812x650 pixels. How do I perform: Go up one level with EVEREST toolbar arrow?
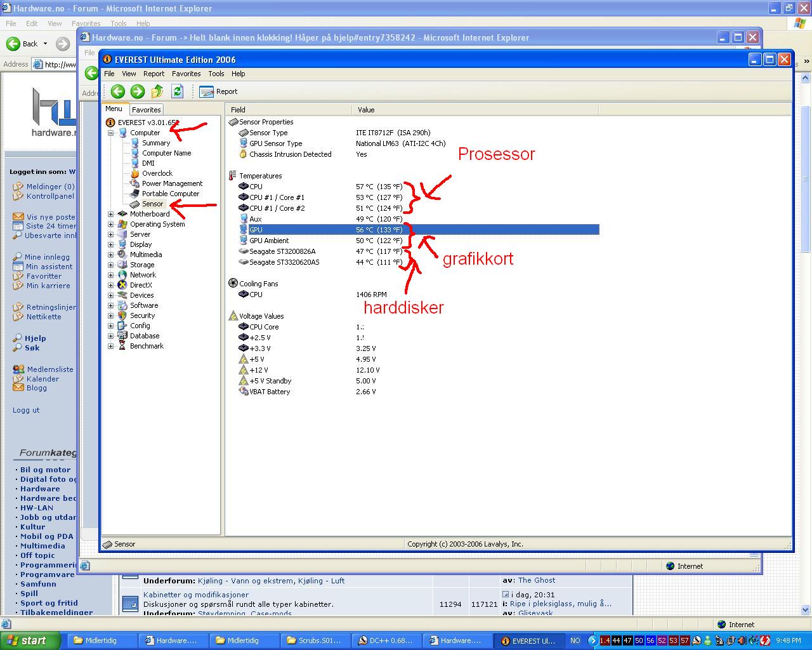tap(157, 91)
